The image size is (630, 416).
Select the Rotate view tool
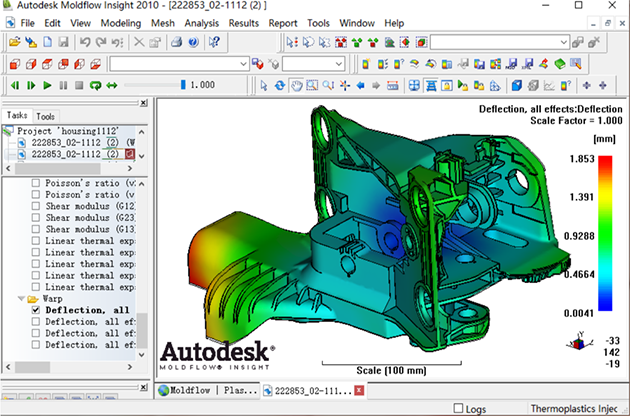coord(280,85)
